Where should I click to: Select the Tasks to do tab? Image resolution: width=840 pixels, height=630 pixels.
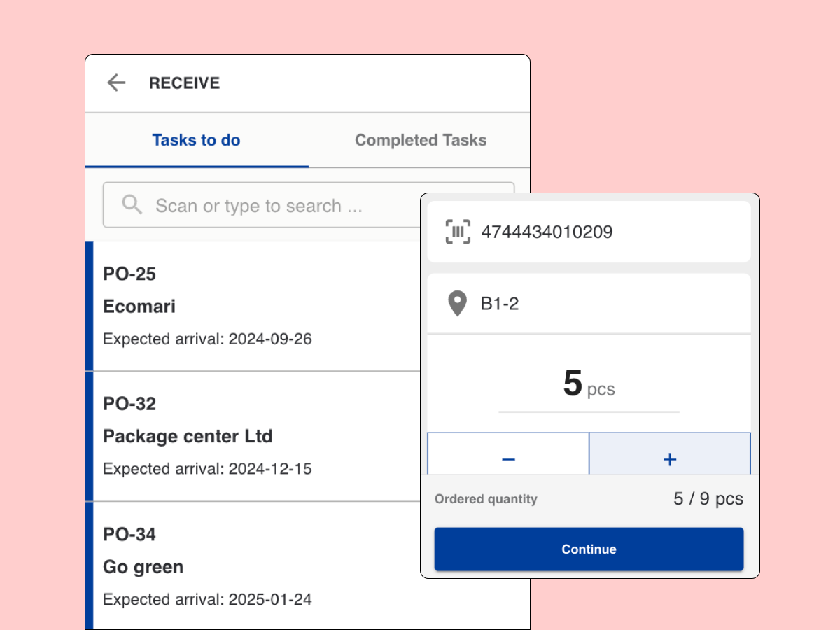(x=196, y=140)
